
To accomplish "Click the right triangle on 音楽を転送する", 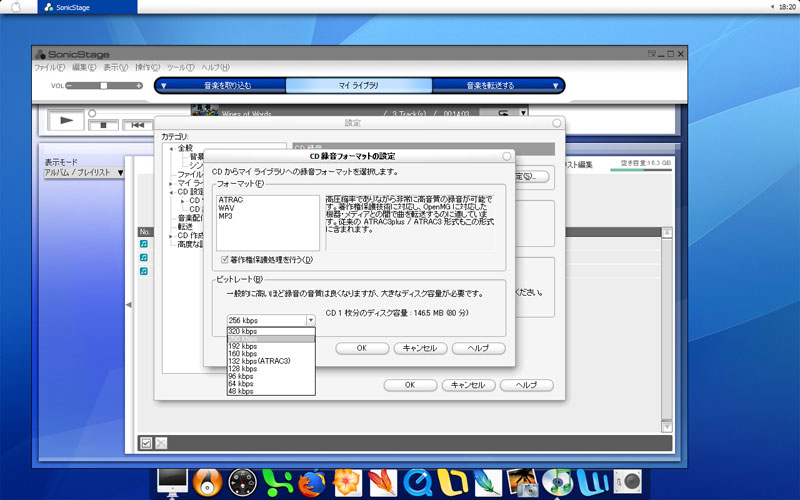I will coord(555,86).
